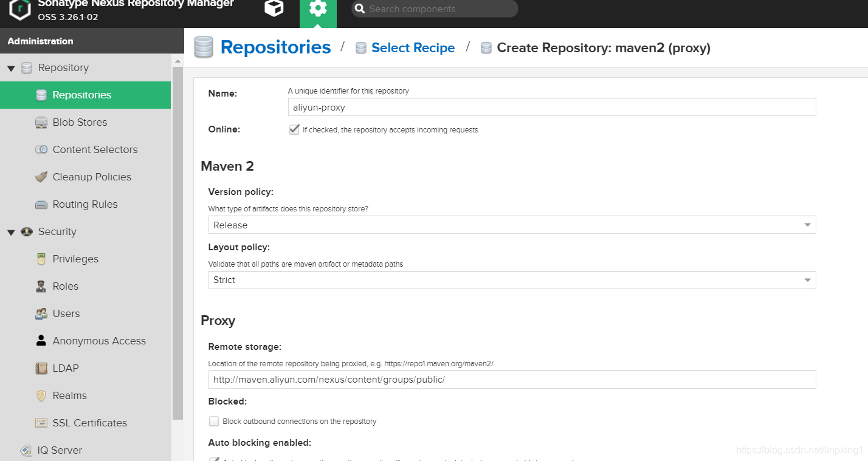Click the Realms shield icon
The image size is (868, 461).
click(x=41, y=396)
